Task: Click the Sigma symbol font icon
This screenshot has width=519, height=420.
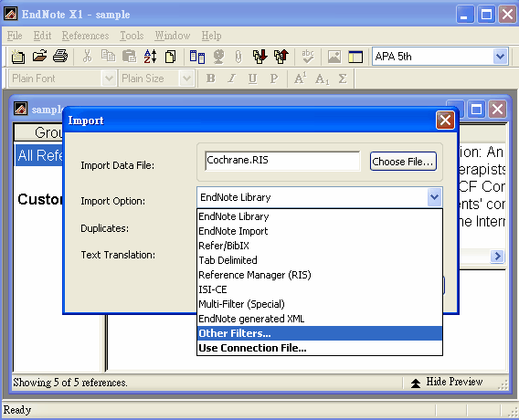Action: point(343,79)
